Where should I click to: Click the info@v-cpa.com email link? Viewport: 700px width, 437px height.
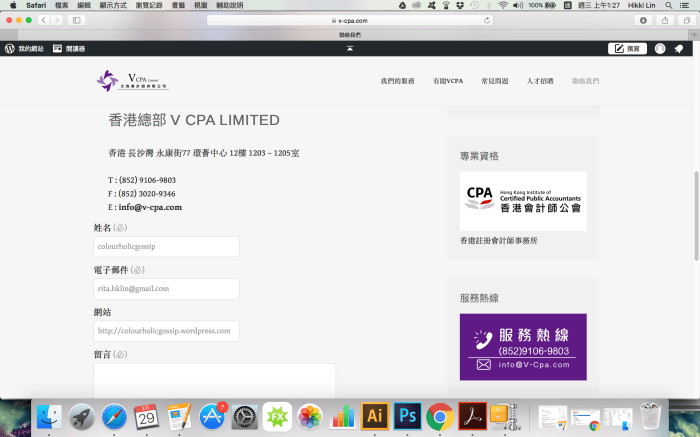click(x=150, y=207)
